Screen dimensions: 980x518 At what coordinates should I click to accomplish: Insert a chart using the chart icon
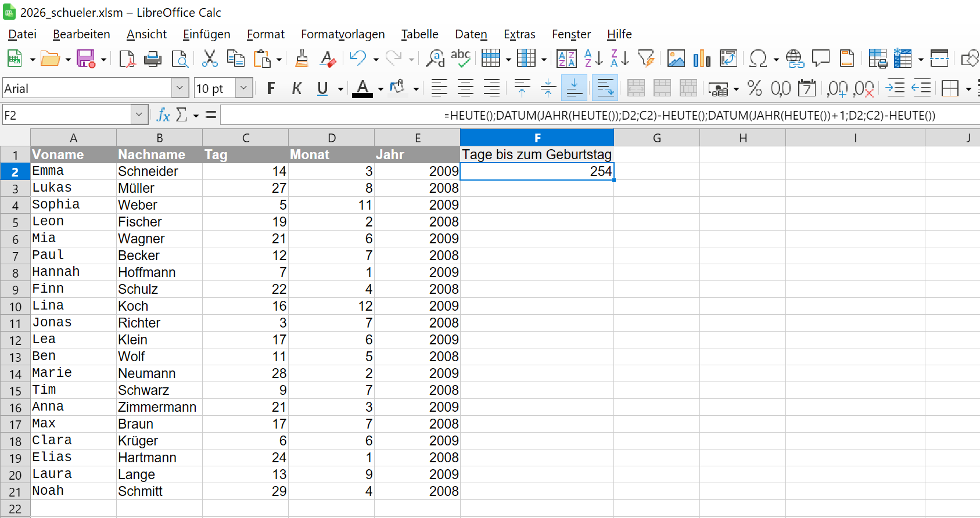point(702,59)
